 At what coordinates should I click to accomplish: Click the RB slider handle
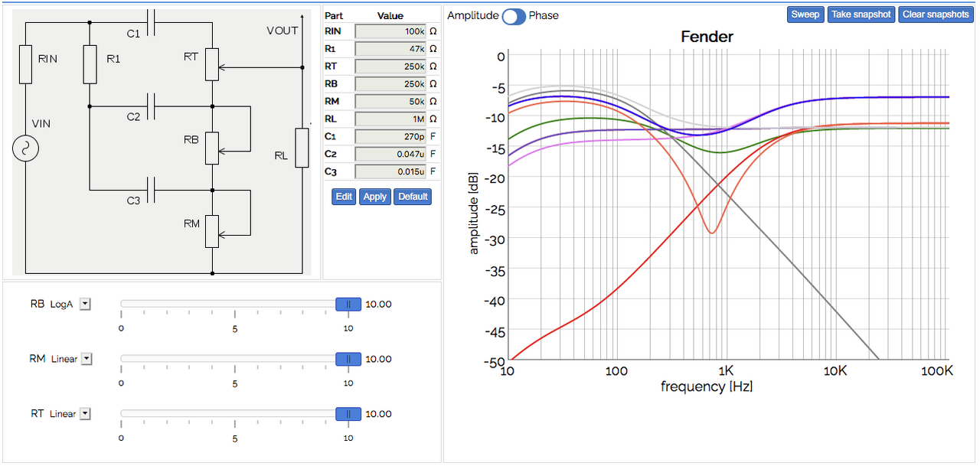coord(348,305)
